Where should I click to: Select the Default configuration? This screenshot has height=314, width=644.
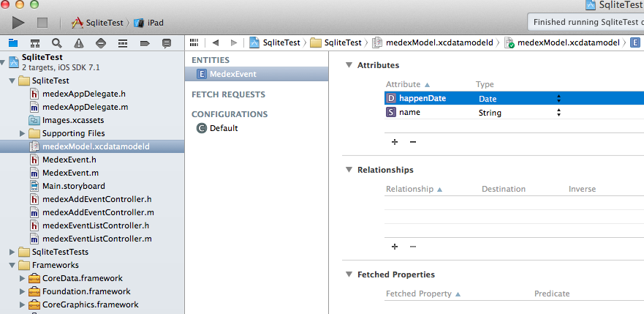coord(217,128)
